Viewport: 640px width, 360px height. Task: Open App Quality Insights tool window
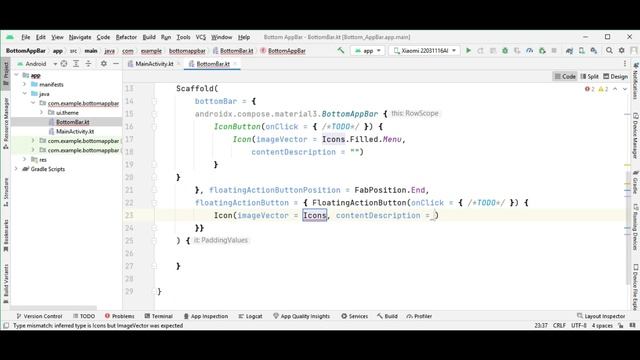pos(301,316)
